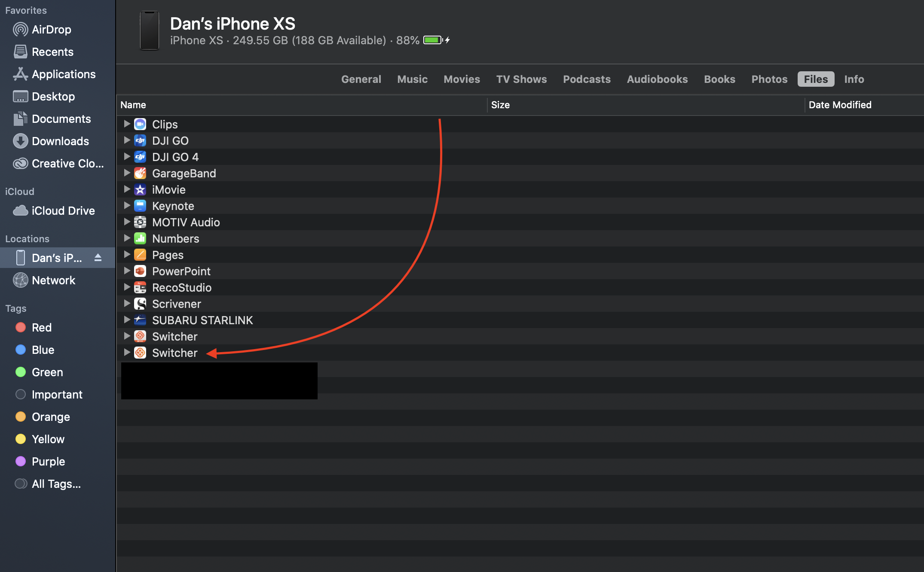Click the Scrivener app icon
The width and height of the screenshot is (924, 572).
[x=140, y=304]
